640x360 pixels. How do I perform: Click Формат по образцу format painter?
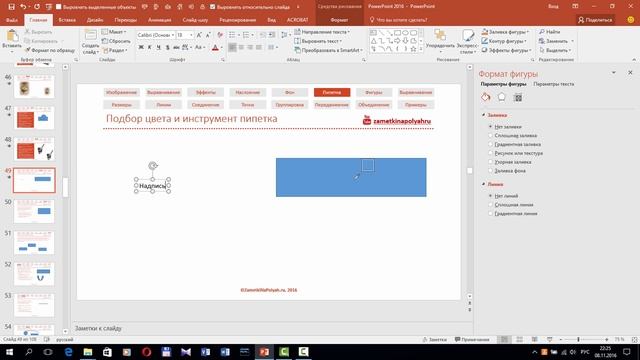coord(49,50)
